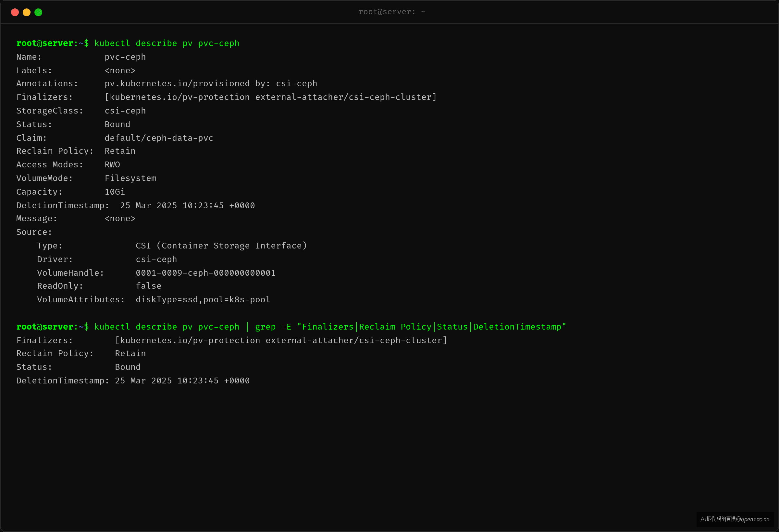The height and width of the screenshot is (532, 779).
Task: Click the pvc-ceph value beside Name
Action: click(125, 57)
